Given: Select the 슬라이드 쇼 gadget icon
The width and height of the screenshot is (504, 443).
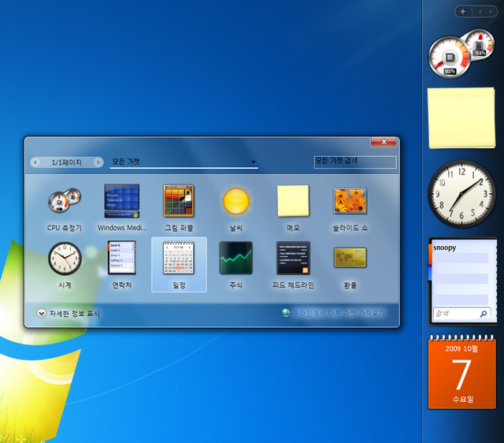Looking at the screenshot, I should [350, 201].
